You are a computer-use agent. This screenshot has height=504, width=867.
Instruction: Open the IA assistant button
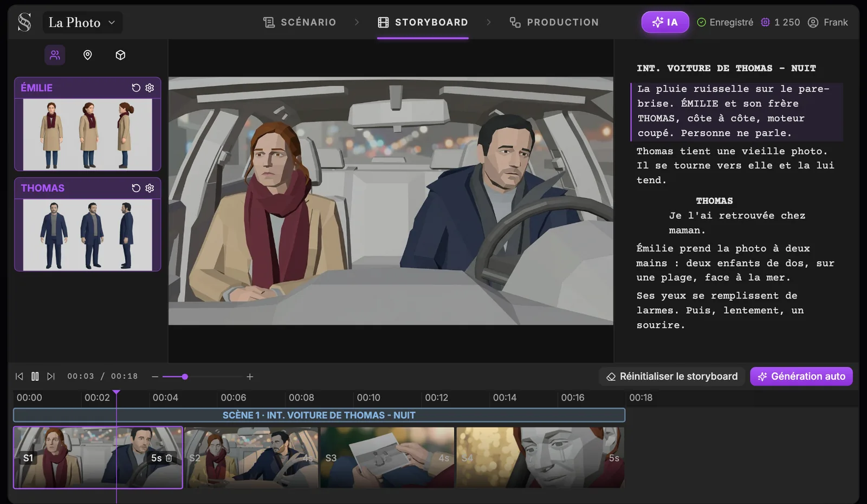665,22
